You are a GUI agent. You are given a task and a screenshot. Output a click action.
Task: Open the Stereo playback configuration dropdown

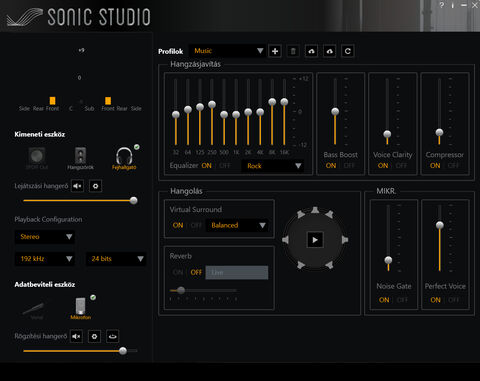44,237
